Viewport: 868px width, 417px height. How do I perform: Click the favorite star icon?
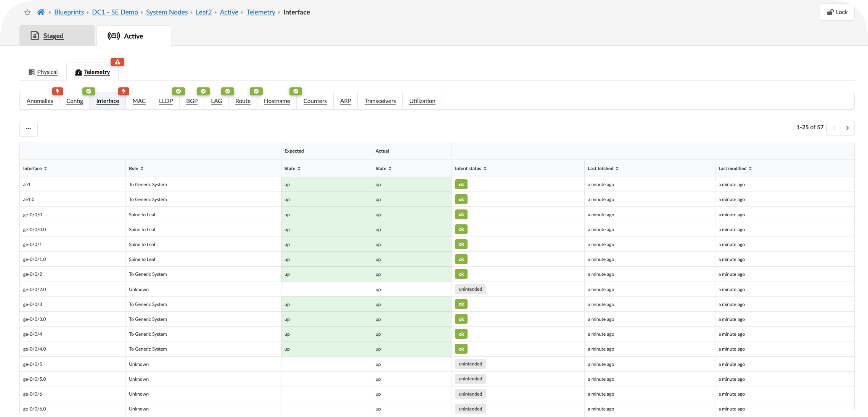pos(27,13)
